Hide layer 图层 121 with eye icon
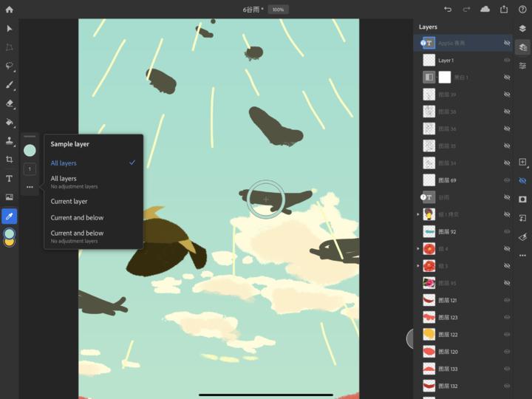The width and height of the screenshot is (532, 399). [507, 300]
